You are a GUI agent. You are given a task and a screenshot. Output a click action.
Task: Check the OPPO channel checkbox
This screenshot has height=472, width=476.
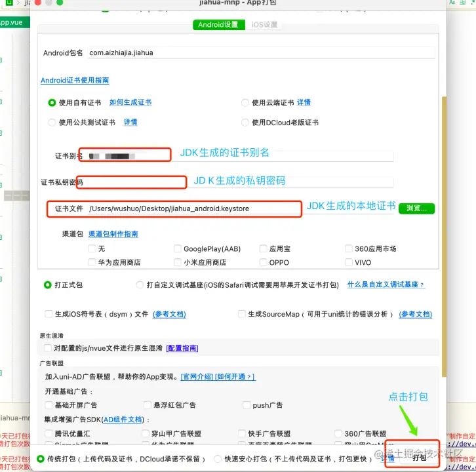[263, 262]
